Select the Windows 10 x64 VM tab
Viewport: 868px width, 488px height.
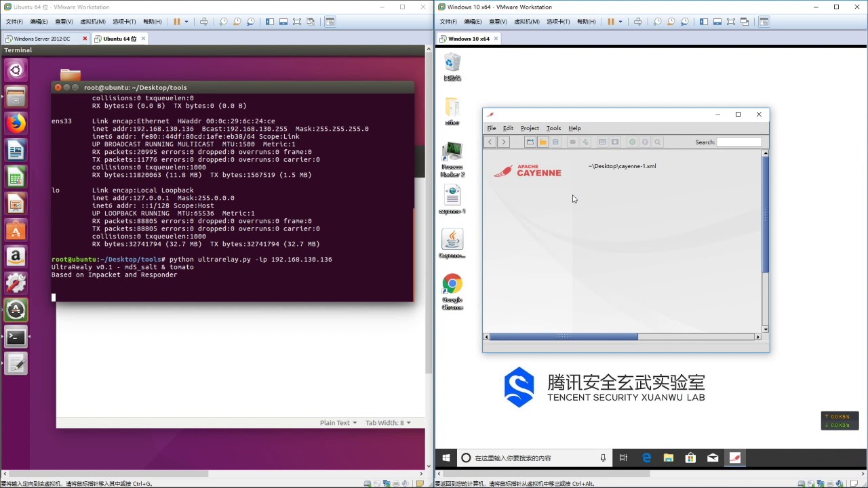(x=469, y=39)
